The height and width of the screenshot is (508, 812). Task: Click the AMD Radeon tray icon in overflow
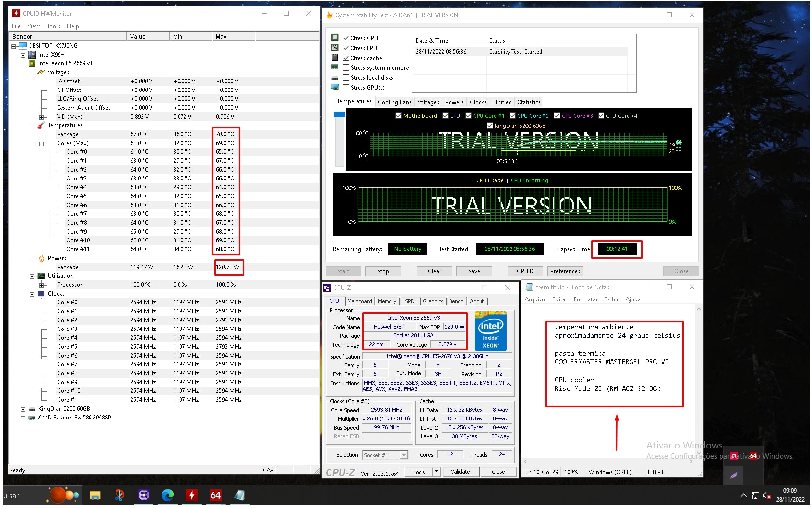tap(733, 456)
